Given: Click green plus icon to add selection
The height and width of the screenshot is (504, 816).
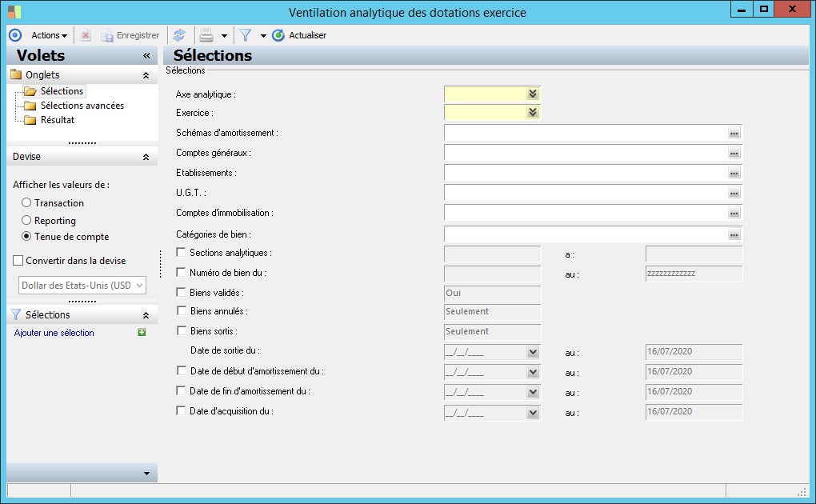Looking at the screenshot, I should (142, 333).
